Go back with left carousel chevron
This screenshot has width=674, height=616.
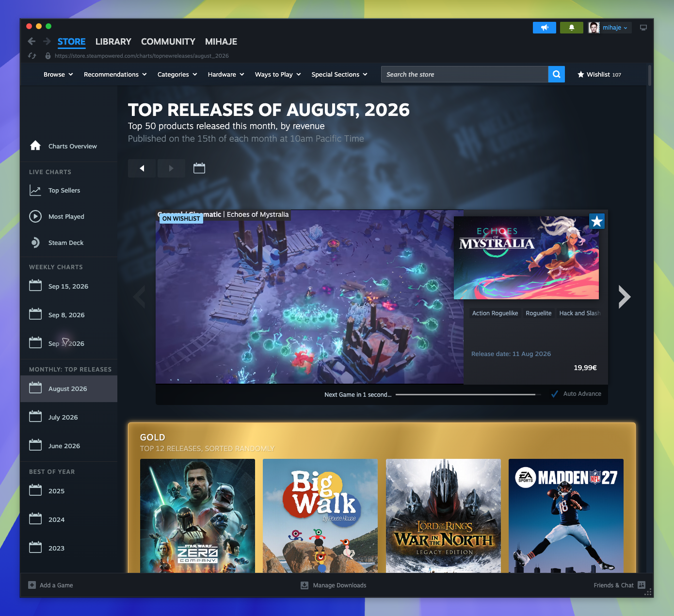tap(140, 297)
